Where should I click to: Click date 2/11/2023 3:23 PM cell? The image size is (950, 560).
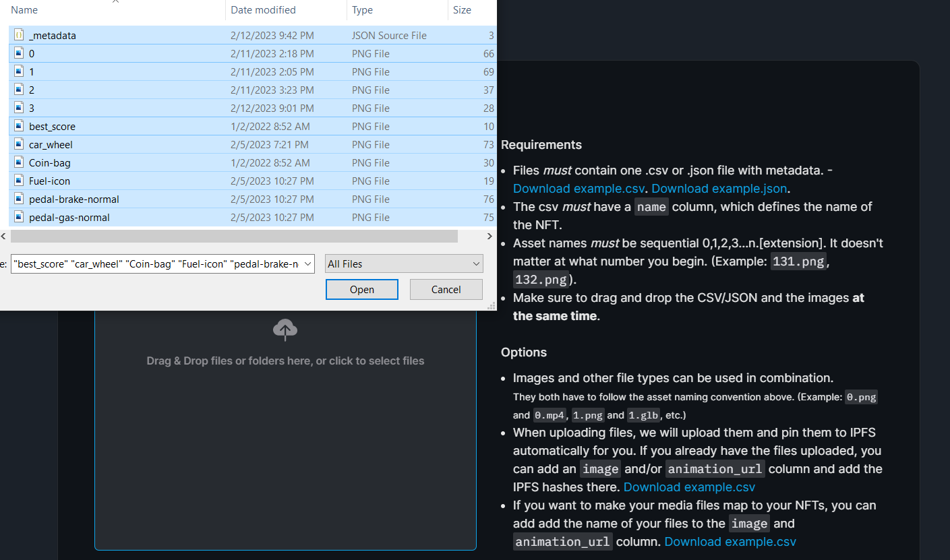272,90
